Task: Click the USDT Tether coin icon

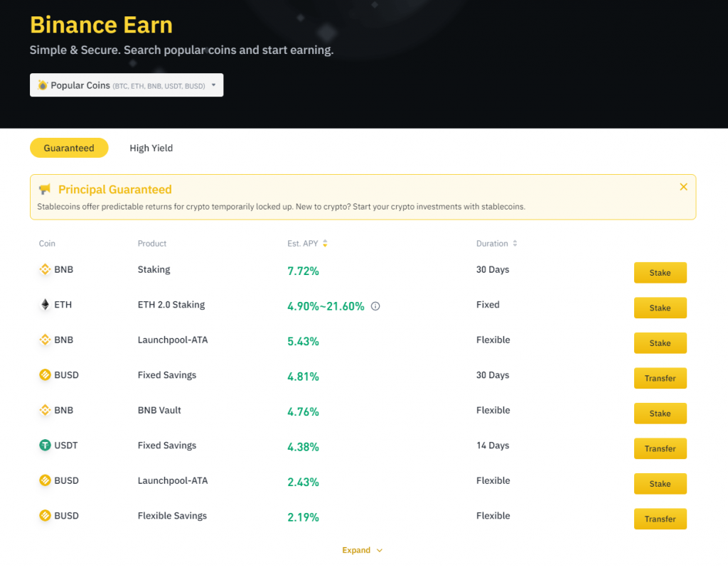Action: 45,445
